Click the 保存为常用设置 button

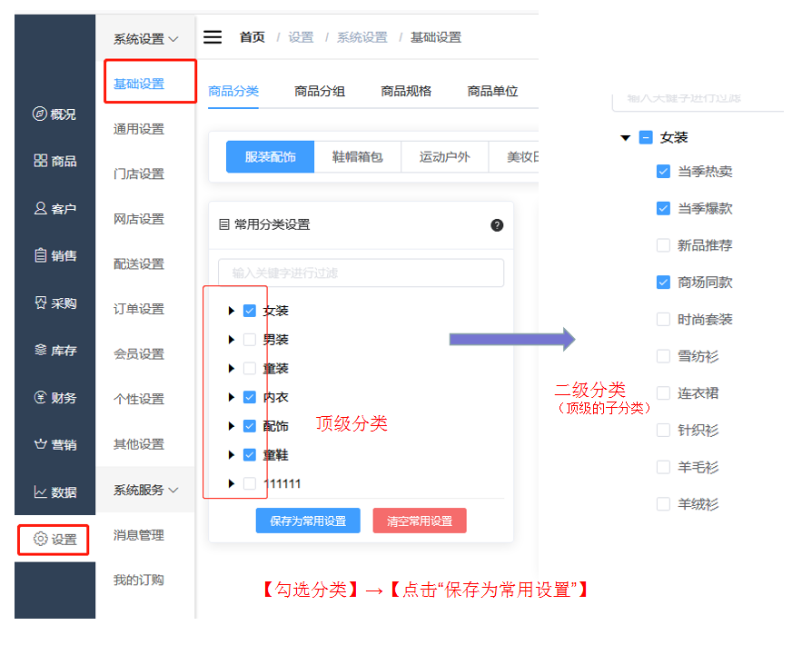pos(308,521)
